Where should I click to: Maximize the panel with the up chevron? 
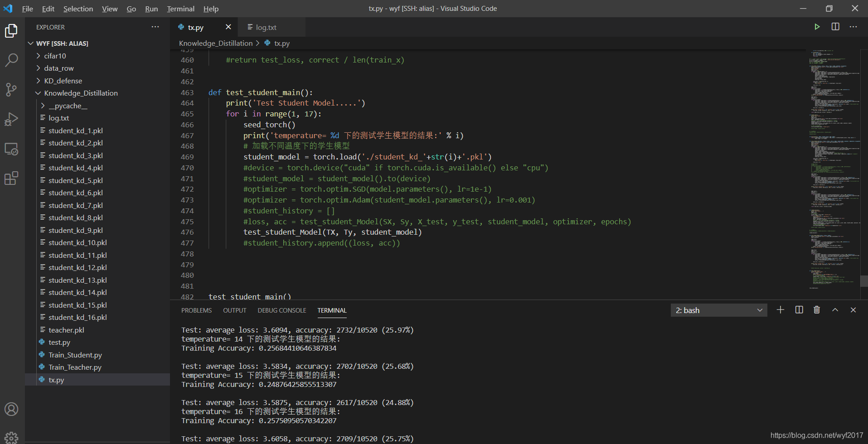click(835, 310)
